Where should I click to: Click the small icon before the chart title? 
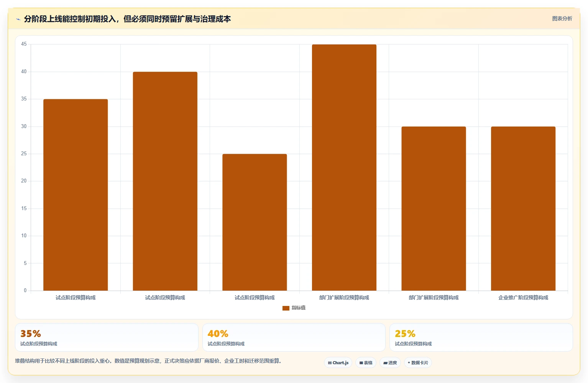(18, 19)
